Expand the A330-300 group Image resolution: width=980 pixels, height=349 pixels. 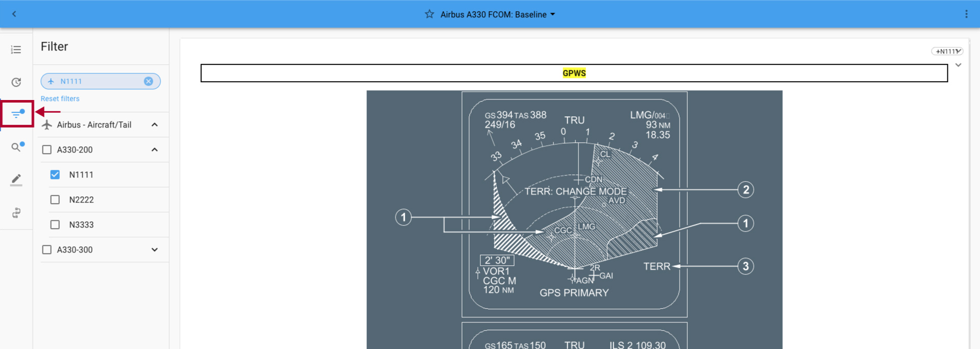coord(154,250)
